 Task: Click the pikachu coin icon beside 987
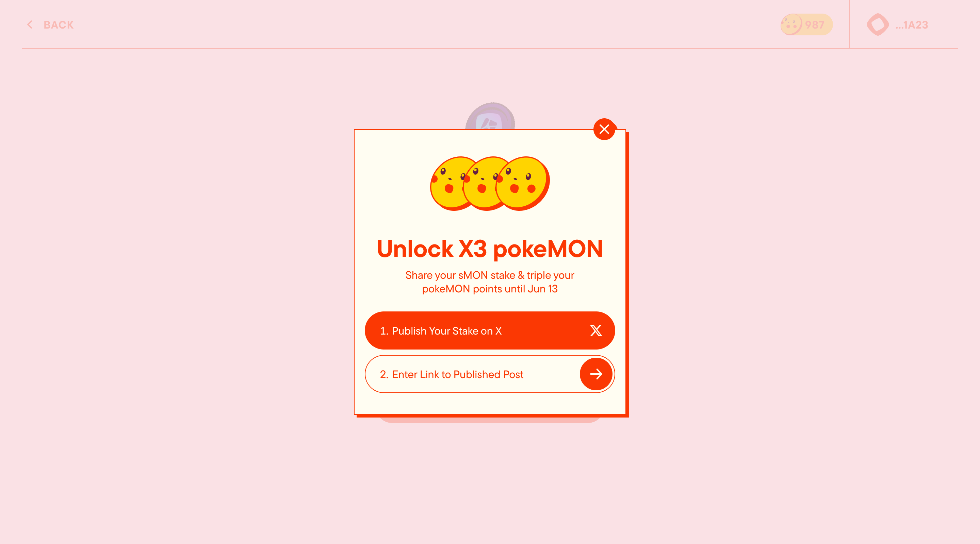coord(791,25)
